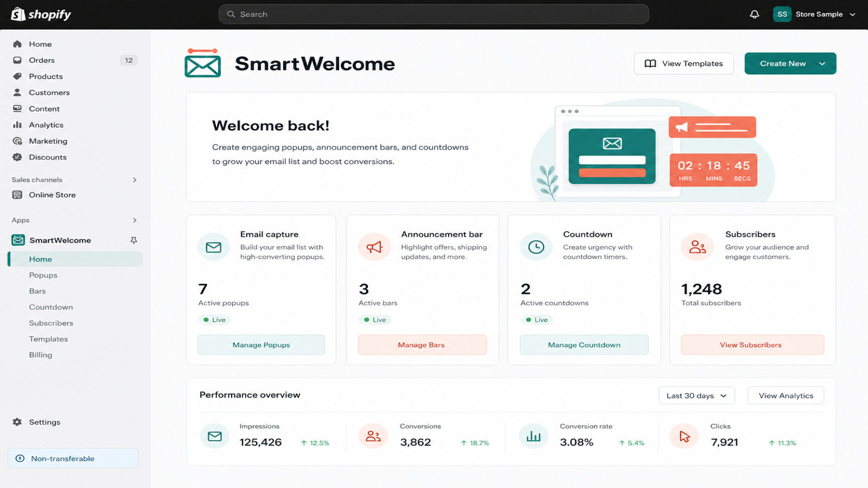Click the countdown timer illustration 02:18:45
This screenshot has height=488, width=868.
713,170
